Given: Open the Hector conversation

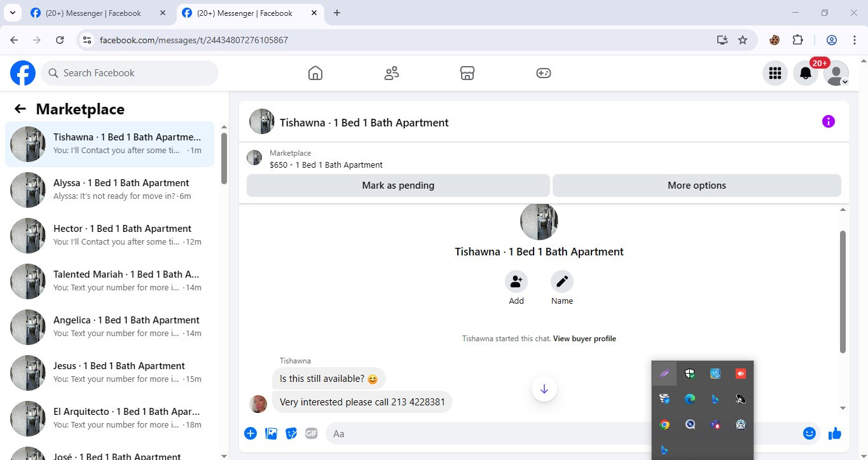Looking at the screenshot, I should [109, 236].
